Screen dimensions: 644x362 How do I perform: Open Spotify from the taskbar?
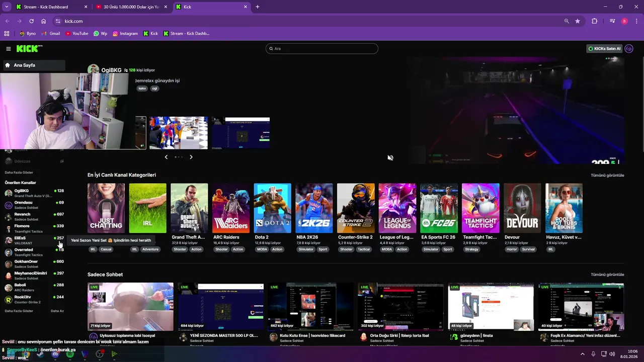pyautogui.click(x=70, y=354)
